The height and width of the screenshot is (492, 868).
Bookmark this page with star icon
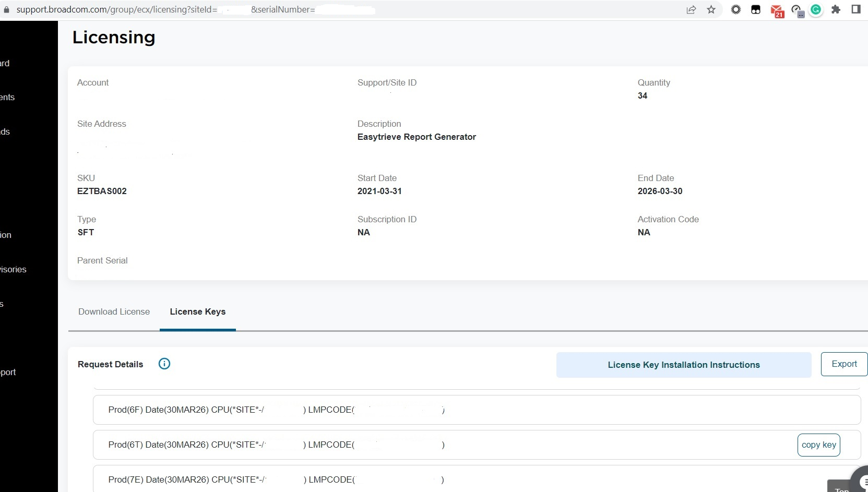click(x=711, y=9)
